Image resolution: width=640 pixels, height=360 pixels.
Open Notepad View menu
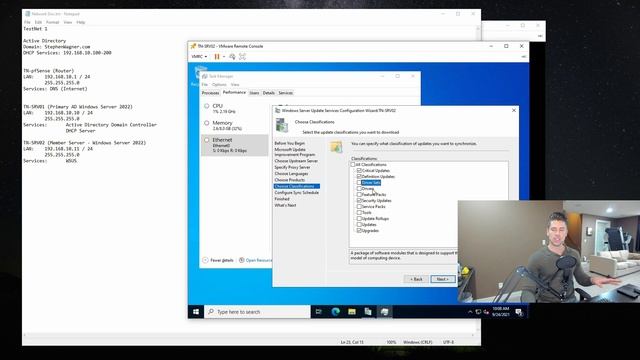68,22
